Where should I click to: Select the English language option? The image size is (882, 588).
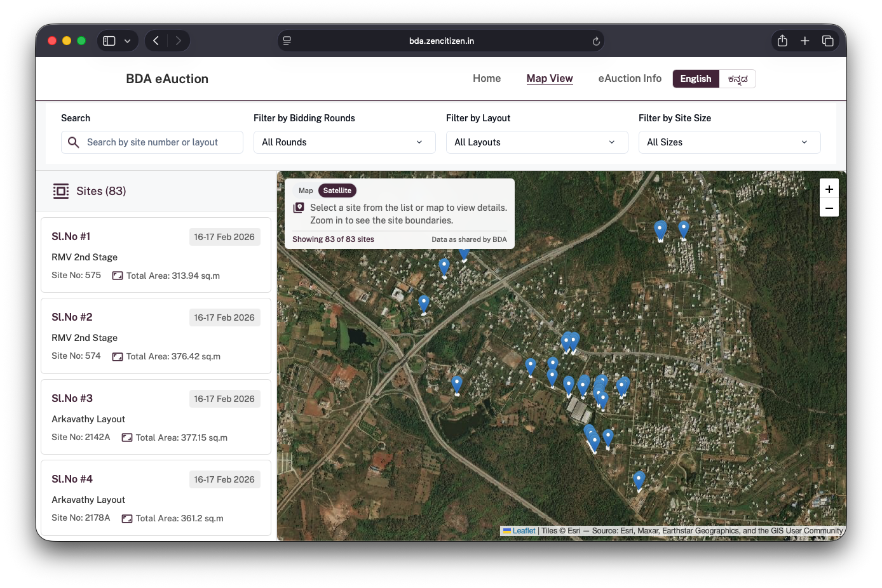(x=695, y=79)
